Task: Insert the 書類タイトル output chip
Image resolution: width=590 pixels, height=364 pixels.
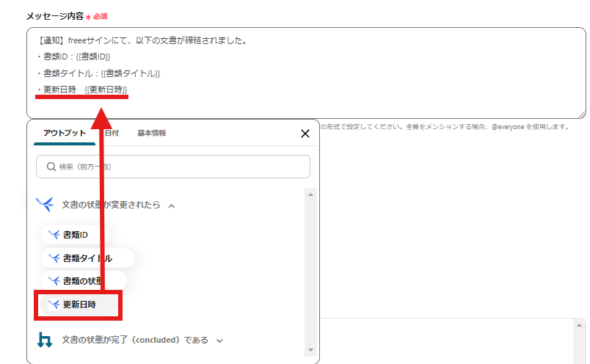Action: (x=87, y=258)
